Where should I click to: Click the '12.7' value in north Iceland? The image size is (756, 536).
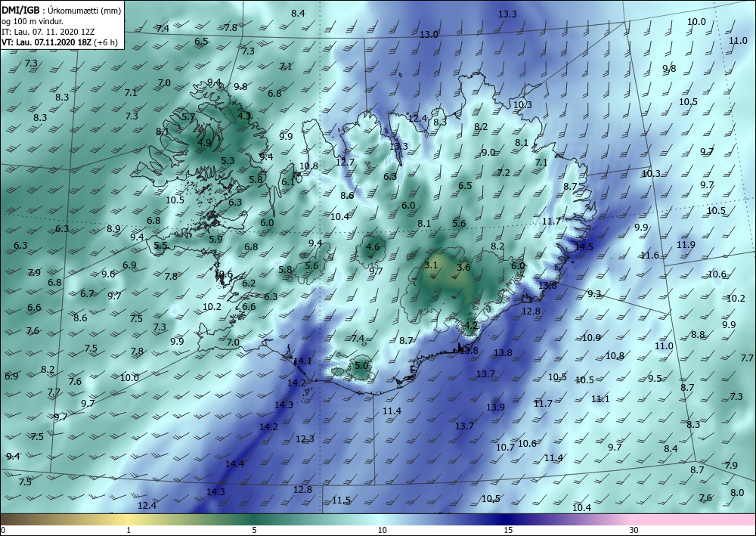[345, 162]
